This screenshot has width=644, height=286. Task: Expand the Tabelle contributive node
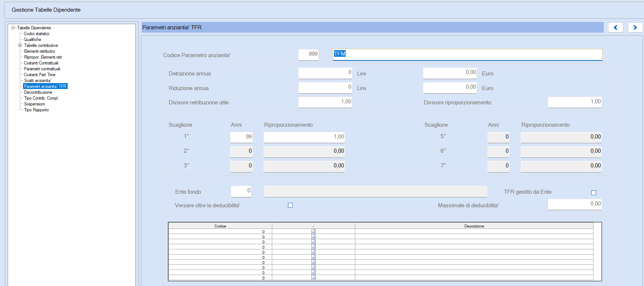click(x=20, y=45)
